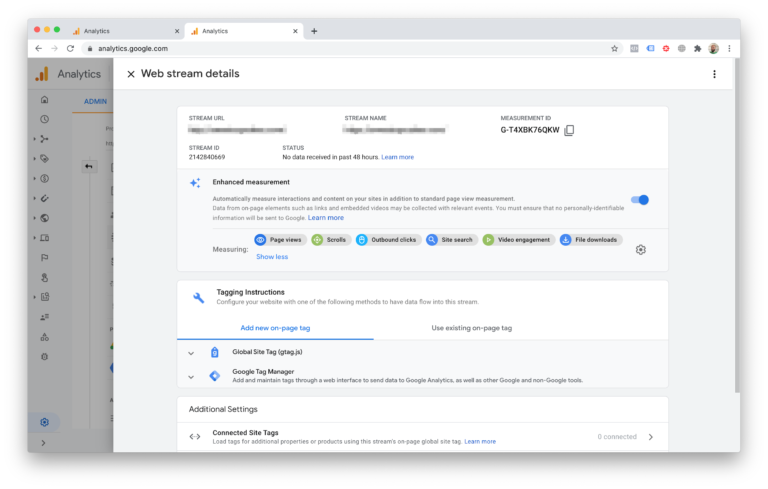Click the Page views measuring chip
Viewport: 768px width, 489px height.
[280, 240]
